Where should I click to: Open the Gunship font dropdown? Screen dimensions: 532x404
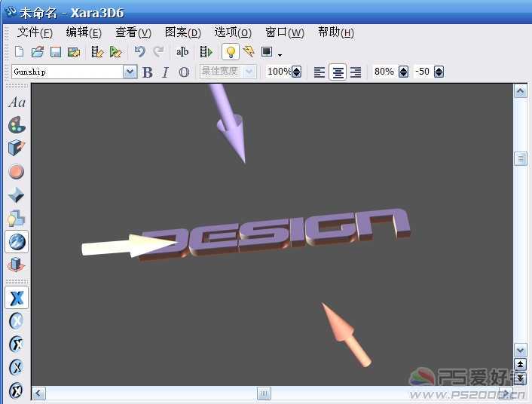tap(130, 72)
